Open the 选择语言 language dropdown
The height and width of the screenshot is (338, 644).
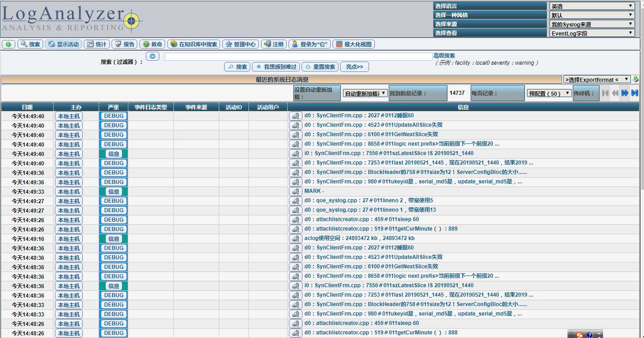pos(592,6)
